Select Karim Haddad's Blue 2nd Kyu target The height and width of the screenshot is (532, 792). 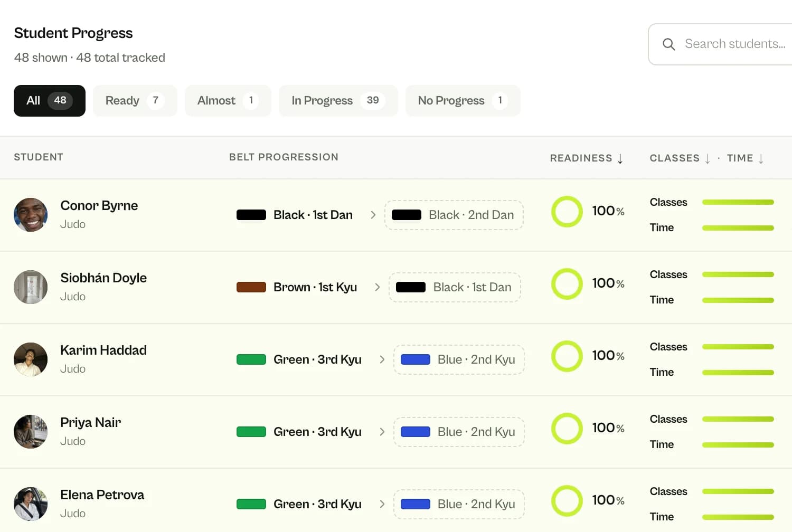[459, 359]
